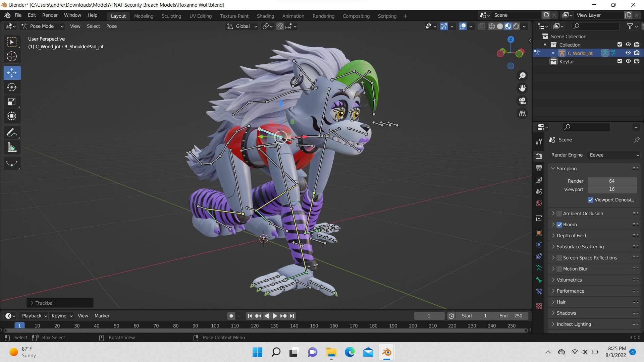The height and width of the screenshot is (362, 644).
Task: Select the Measure tool
Action: [12, 147]
